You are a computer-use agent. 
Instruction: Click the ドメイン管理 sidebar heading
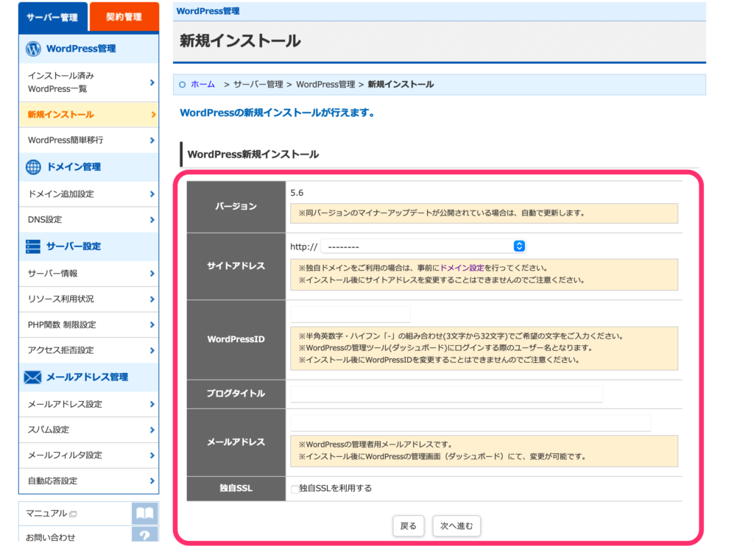pyautogui.click(x=74, y=167)
